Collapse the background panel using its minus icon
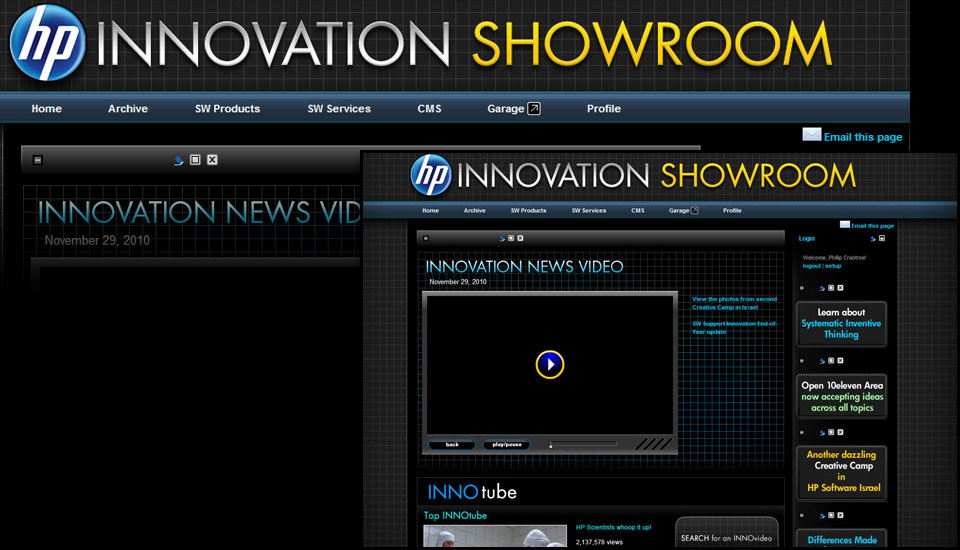Viewport: 960px width, 550px height. [38, 160]
